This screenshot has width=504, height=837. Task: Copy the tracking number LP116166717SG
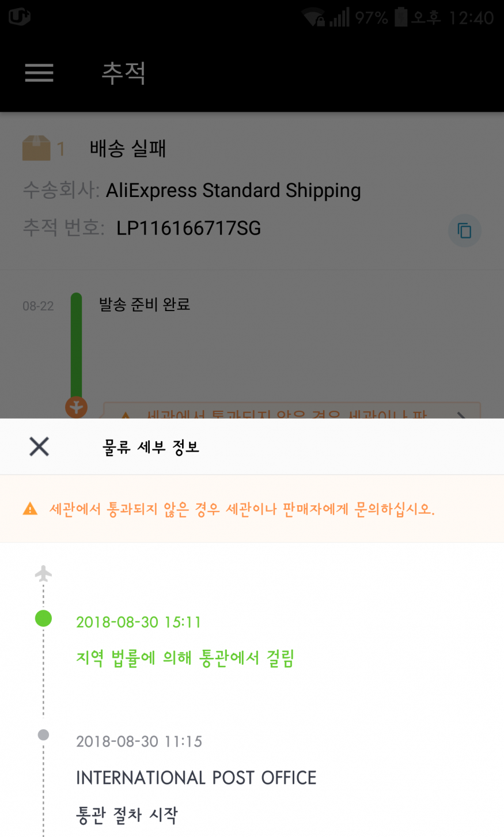tap(464, 230)
